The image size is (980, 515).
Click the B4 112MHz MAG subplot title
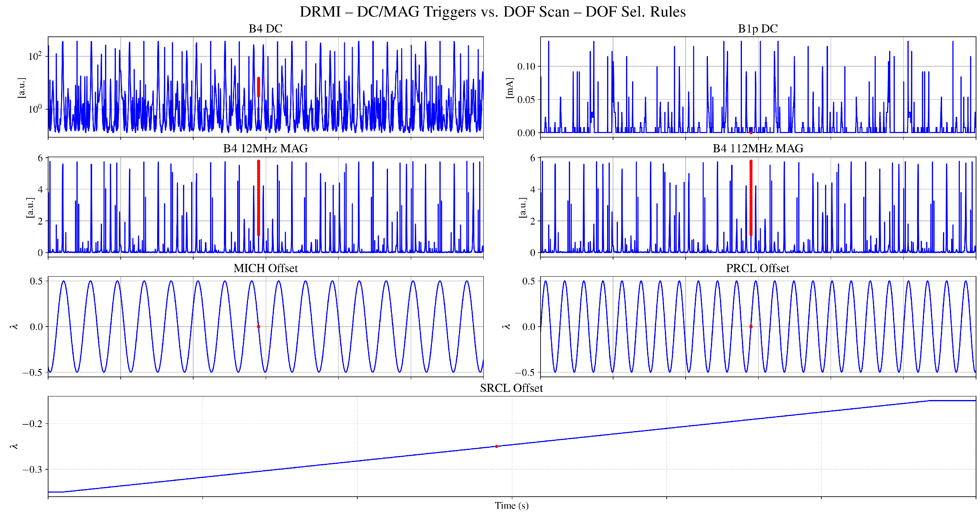point(758,148)
